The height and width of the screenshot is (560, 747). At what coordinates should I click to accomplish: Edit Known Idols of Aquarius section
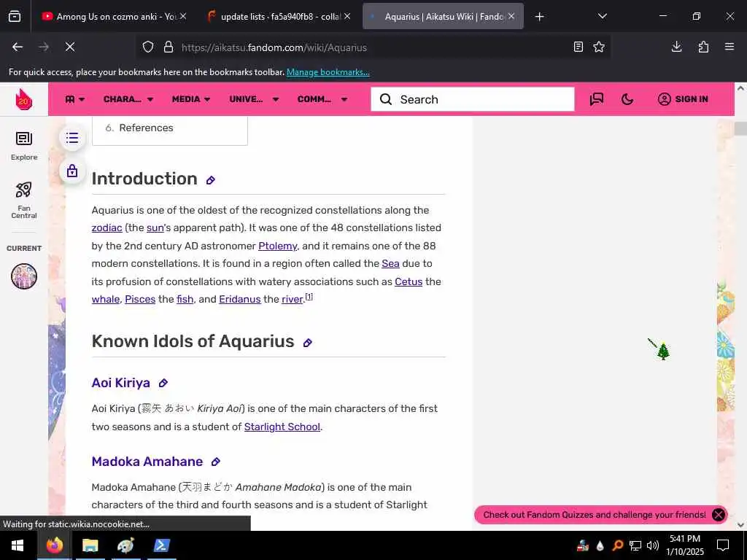pos(308,343)
